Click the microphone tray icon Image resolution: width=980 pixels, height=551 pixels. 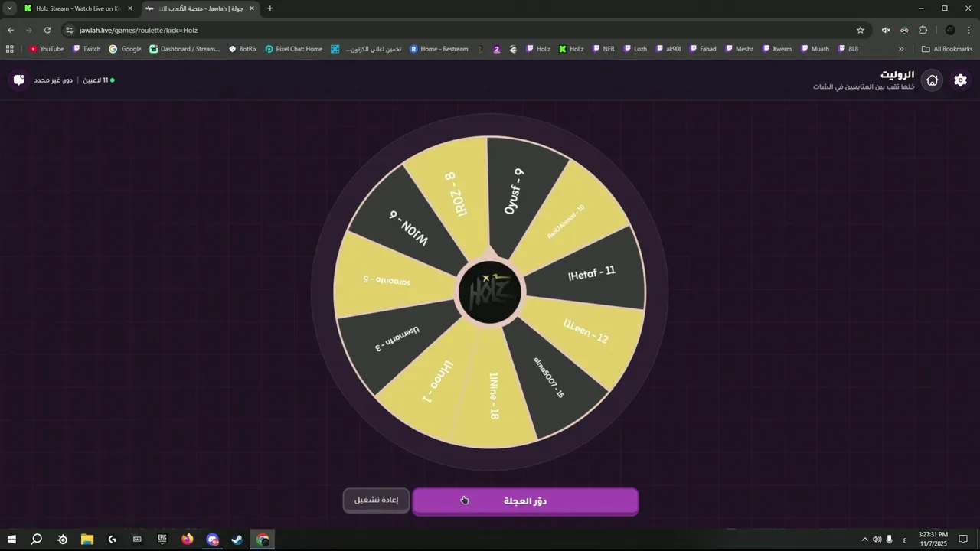pyautogui.click(x=889, y=540)
